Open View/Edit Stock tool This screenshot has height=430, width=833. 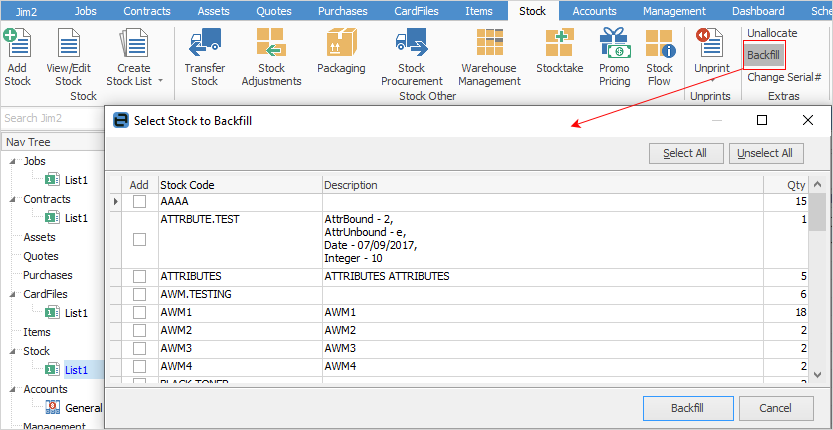[68, 45]
